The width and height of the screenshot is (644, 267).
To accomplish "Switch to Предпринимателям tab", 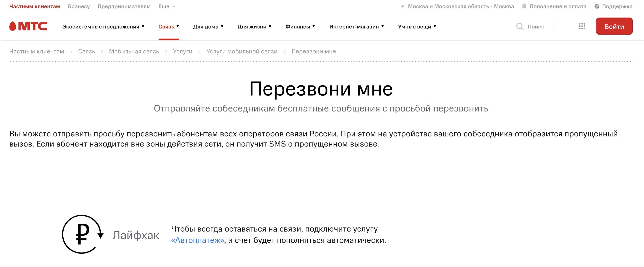I will [124, 6].
